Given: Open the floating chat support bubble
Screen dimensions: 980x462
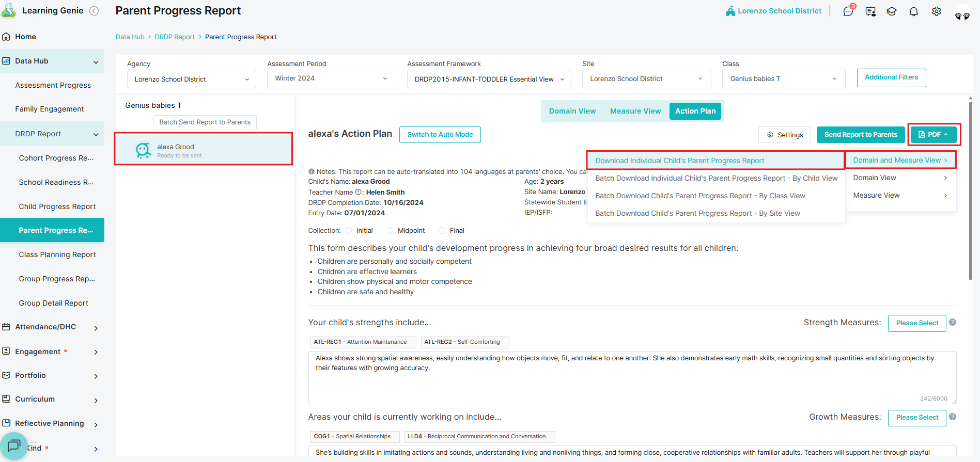Looking at the screenshot, I should (x=14, y=445).
